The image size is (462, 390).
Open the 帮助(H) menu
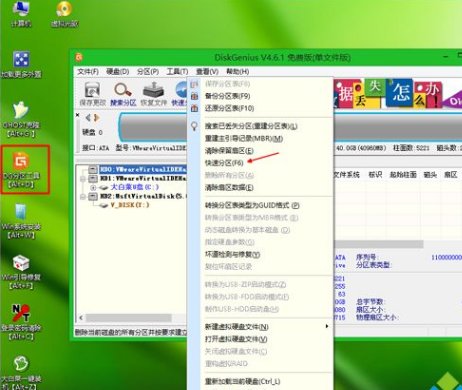pos(238,72)
